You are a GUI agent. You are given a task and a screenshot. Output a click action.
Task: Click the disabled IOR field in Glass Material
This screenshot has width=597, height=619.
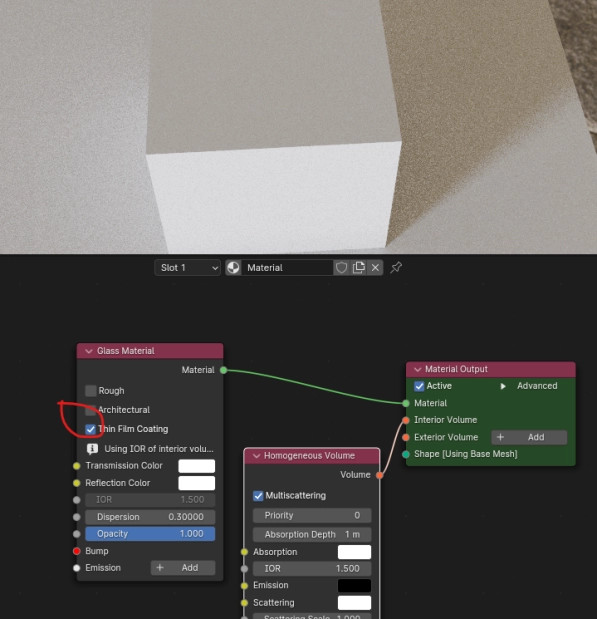coord(150,500)
